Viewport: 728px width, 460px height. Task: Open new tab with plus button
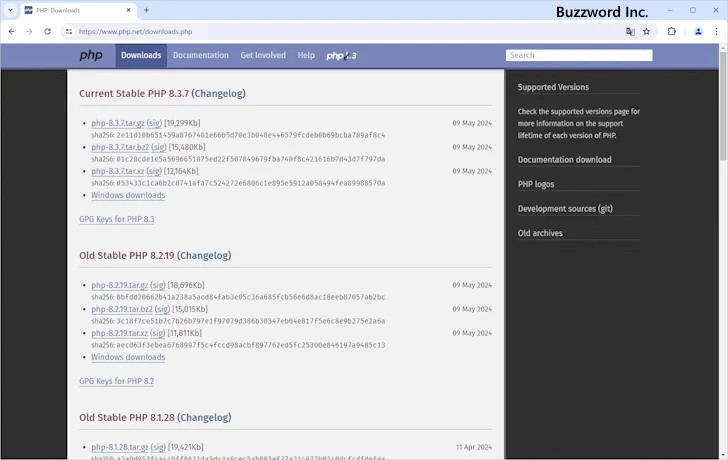146,10
